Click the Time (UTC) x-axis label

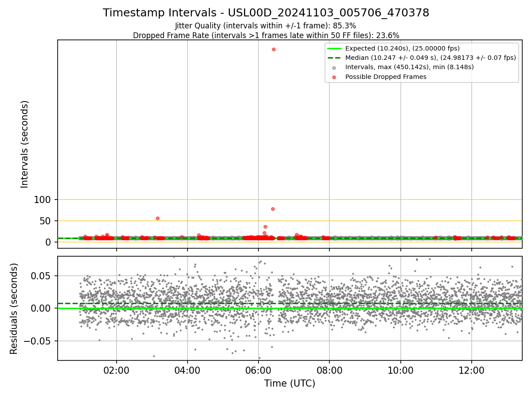pyautogui.click(x=290, y=383)
